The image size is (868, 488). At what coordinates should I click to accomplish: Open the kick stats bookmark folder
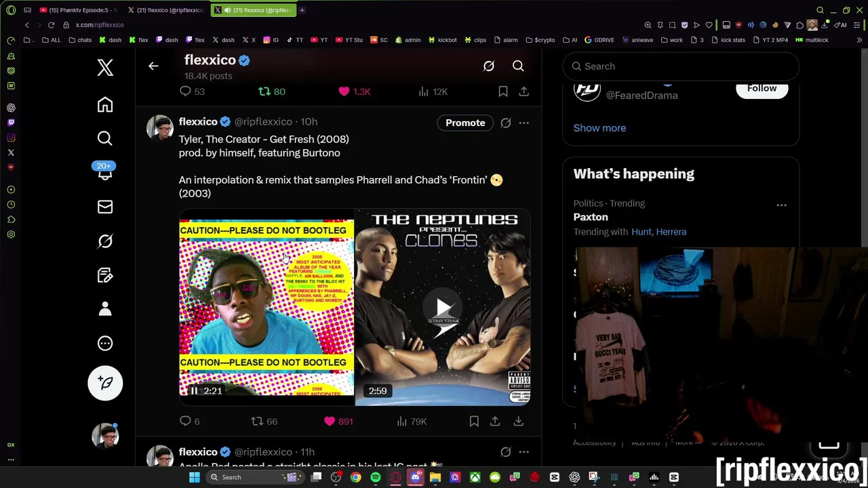(x=728, y=40)
